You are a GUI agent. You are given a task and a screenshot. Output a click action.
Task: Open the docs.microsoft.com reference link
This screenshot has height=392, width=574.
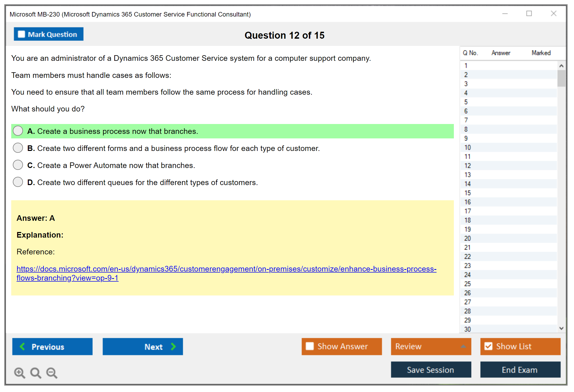click(x=226, y=269)
